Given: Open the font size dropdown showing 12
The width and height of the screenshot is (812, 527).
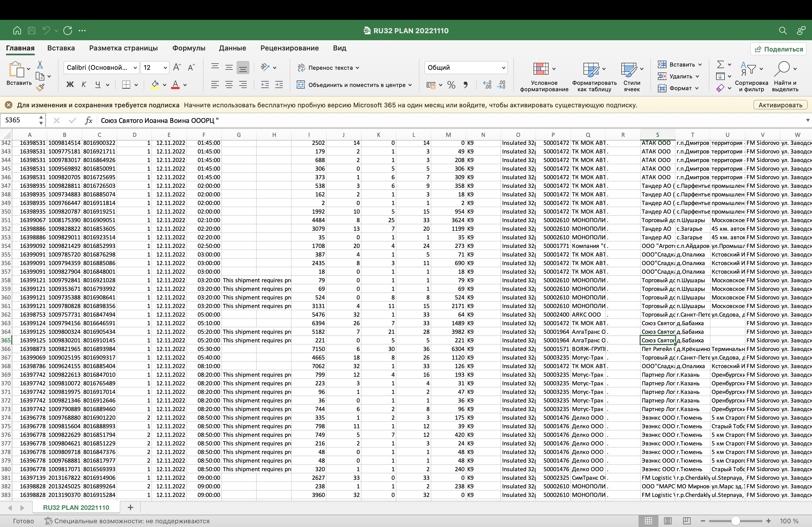Looking at the screenshot, I should click(155, 68).
